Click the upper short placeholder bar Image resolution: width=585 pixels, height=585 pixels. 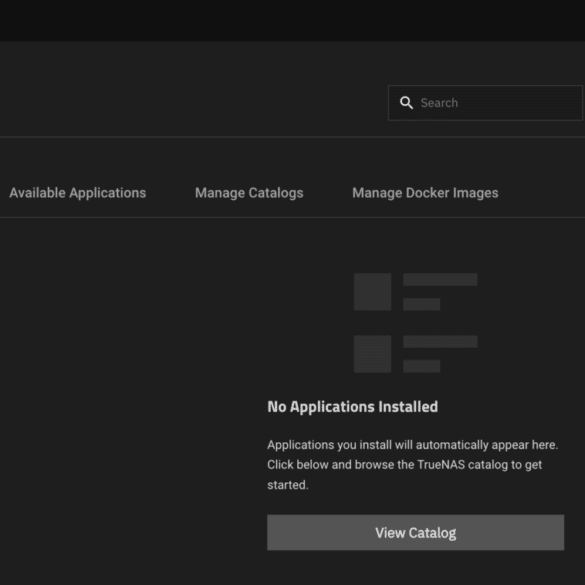click(x=422, y=304)
